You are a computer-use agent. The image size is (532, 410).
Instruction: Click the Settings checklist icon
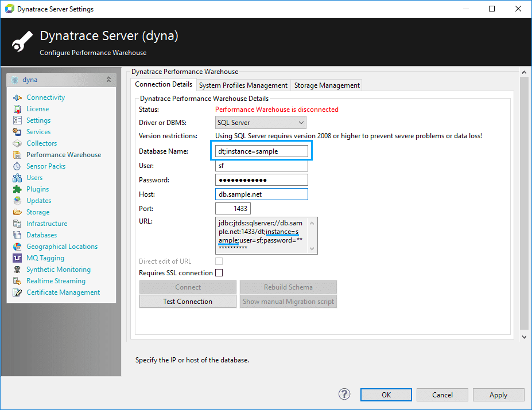pos(17,120)
